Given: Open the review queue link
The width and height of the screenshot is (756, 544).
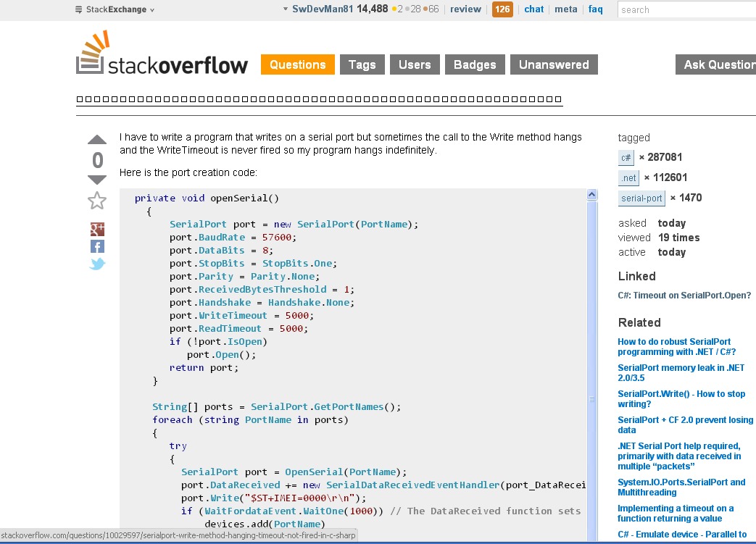Looking at the screenshot, I should (x=465, y=9).
